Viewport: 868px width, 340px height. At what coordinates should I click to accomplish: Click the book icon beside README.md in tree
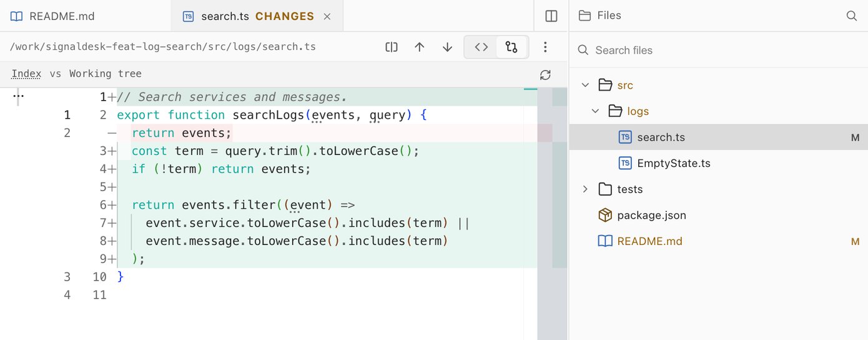pyautogui.click(x=604, y=241)
